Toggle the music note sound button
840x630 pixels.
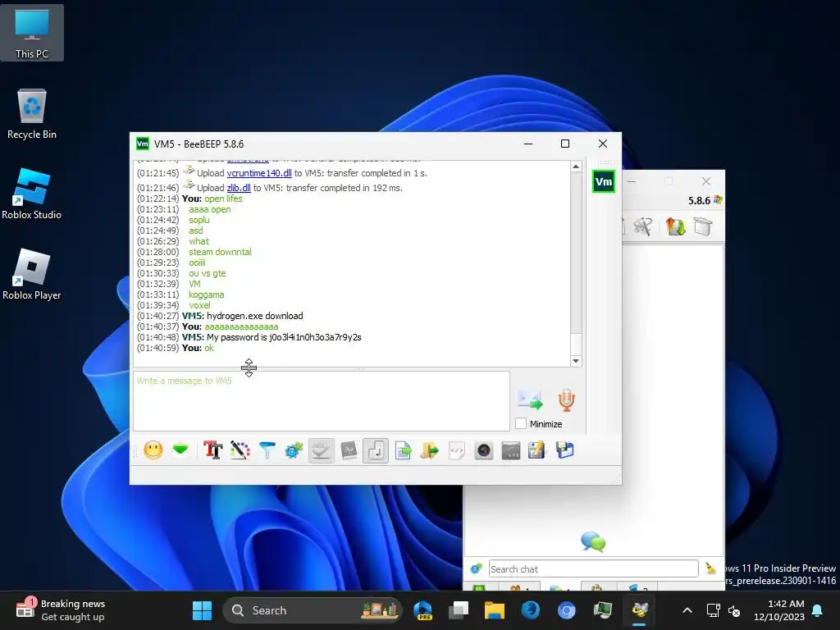click(376, 450)
